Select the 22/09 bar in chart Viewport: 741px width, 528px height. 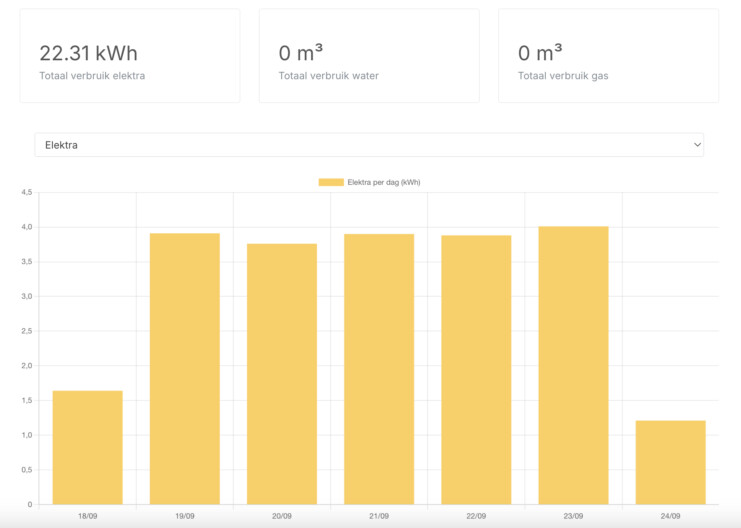[476, 369]
